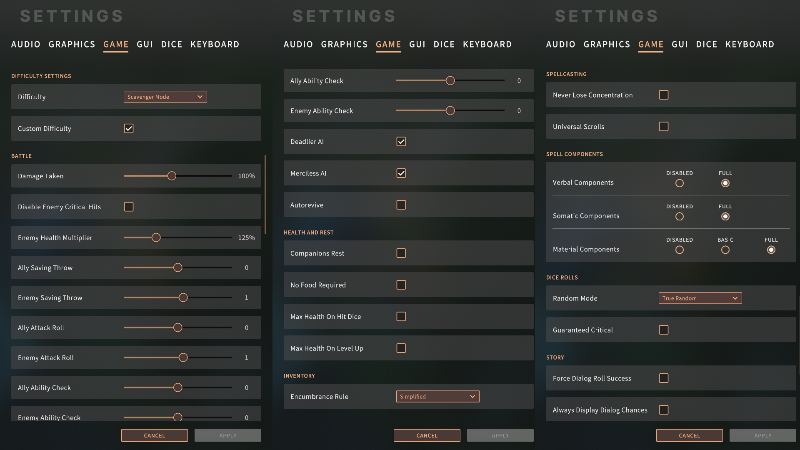Open the Random Mode dropdown
800x450 pixels.
[x=700, y=298]
